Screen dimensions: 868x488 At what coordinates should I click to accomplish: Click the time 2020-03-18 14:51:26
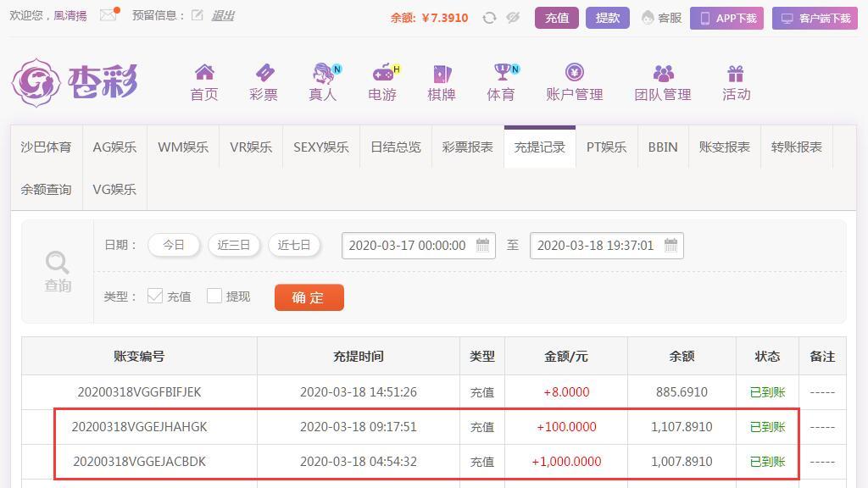[x=359, y=392]
